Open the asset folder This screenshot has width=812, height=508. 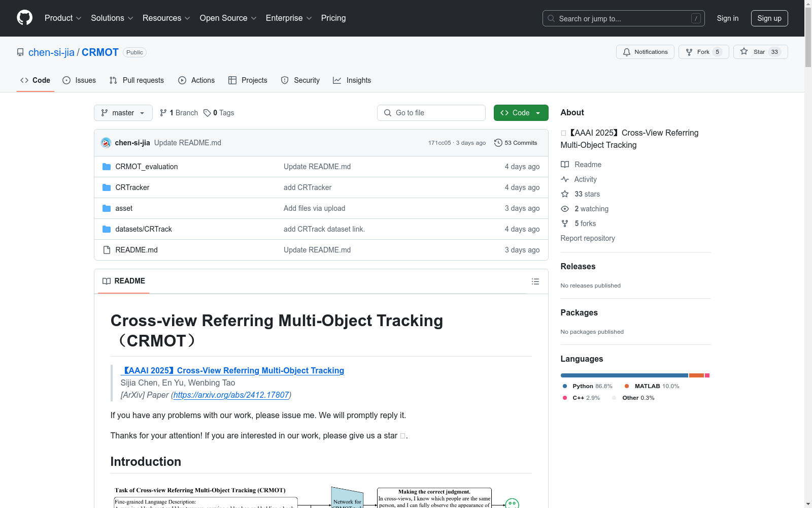(124, 208)
